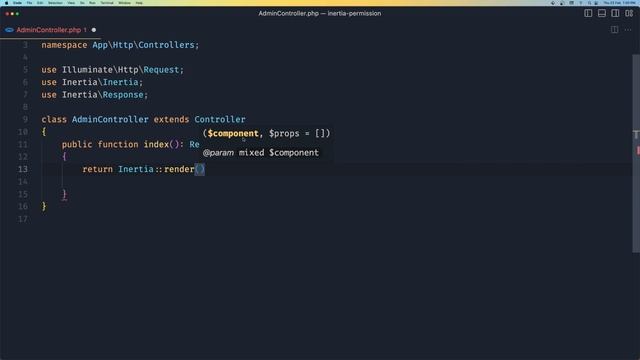Click the closing brace on line 15
640x360 pixels.
64,194
